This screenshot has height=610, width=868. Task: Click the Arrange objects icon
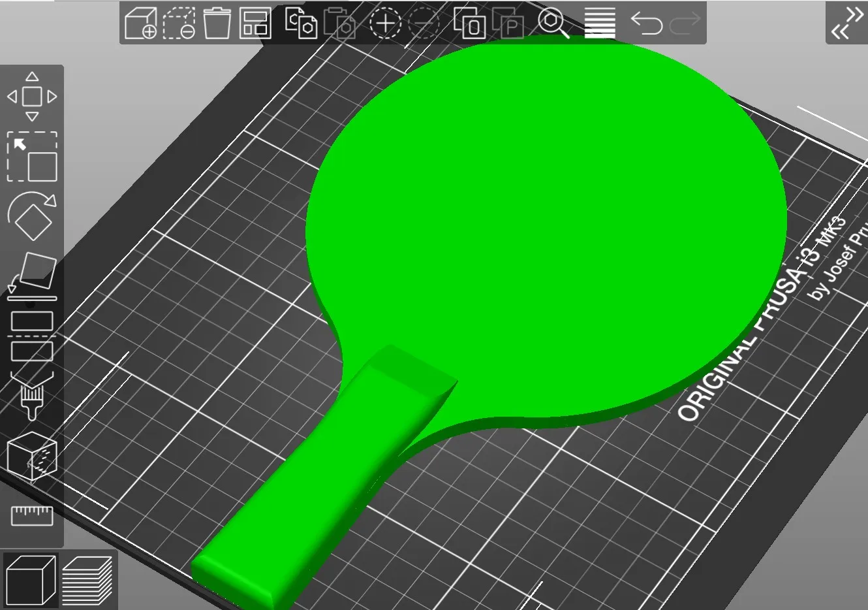coord(256,24)
